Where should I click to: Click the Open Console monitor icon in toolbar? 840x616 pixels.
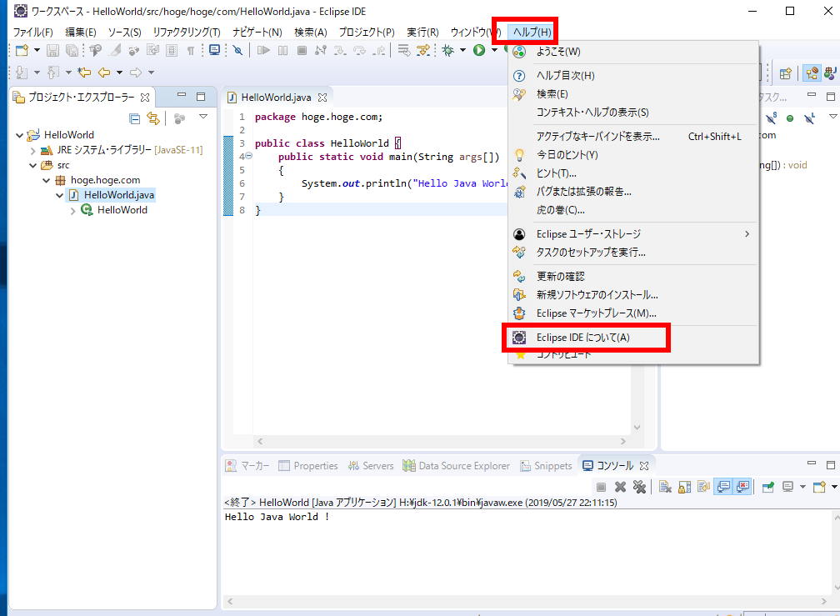(214, 51)
